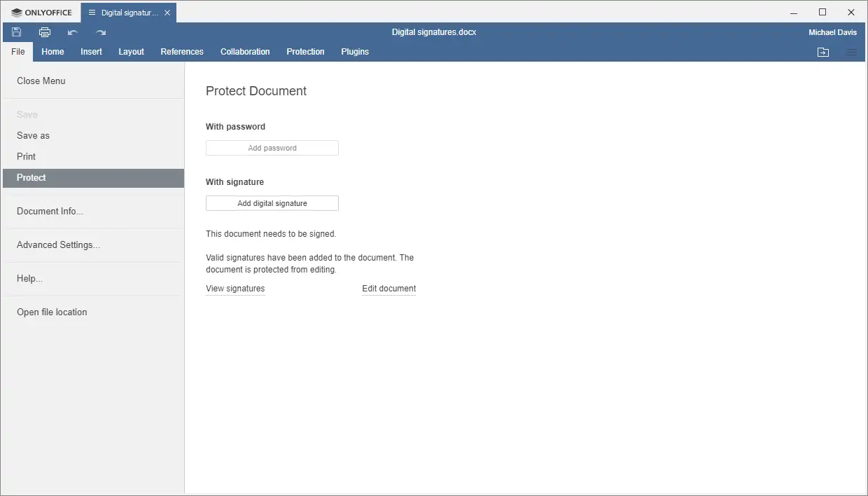Screen dimensions: 868x496
Task: Open file location via the folder icon
Action: pyautogui.click(x=822, y=52)
